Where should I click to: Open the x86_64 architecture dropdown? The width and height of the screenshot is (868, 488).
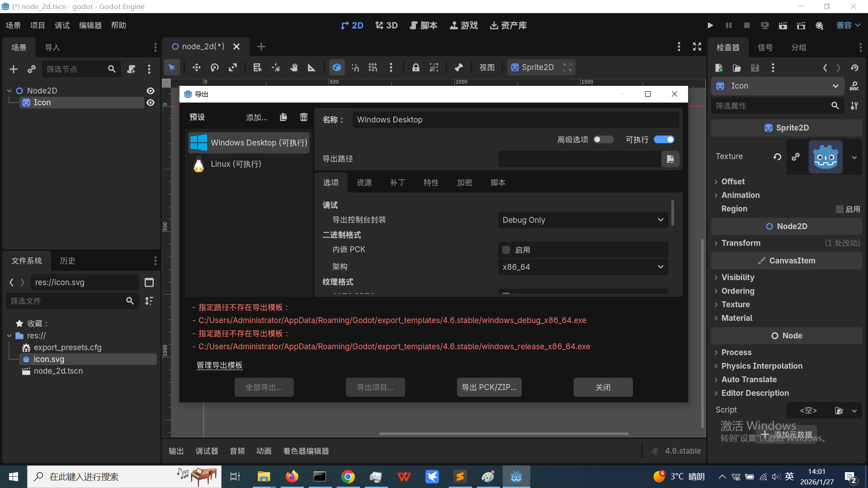(x=583, y=267)
